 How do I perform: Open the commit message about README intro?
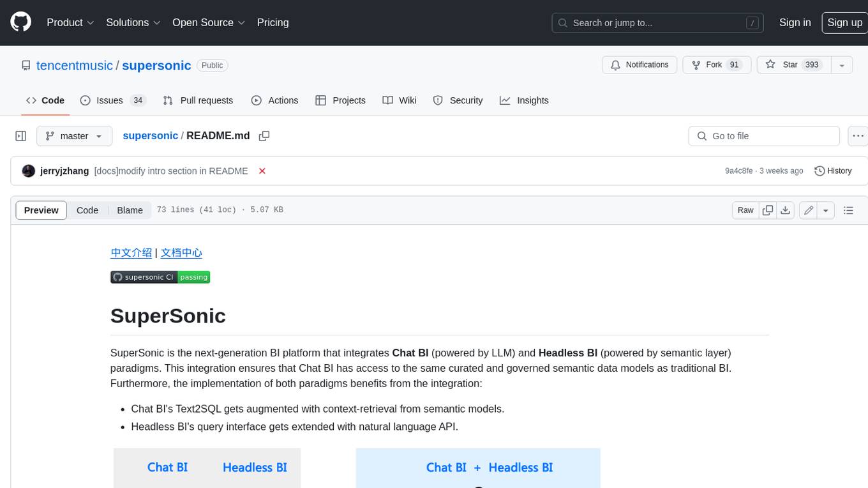[x=171, y=171]
